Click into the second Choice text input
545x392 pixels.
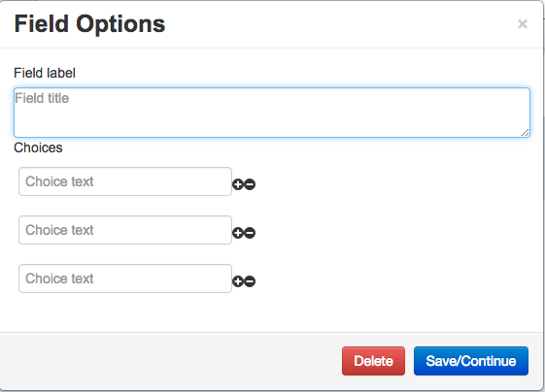tap(125, 230)
